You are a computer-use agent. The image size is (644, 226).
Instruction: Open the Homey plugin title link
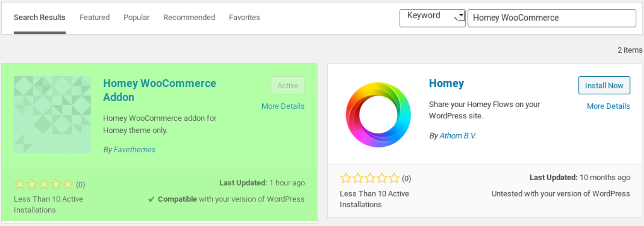(446, 84)
